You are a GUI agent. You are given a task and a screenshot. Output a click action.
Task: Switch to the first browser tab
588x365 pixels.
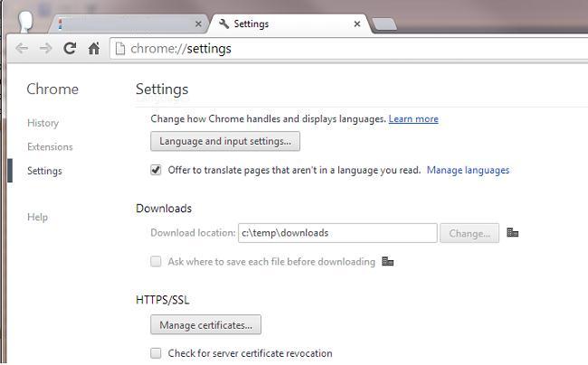pos(128,24)
